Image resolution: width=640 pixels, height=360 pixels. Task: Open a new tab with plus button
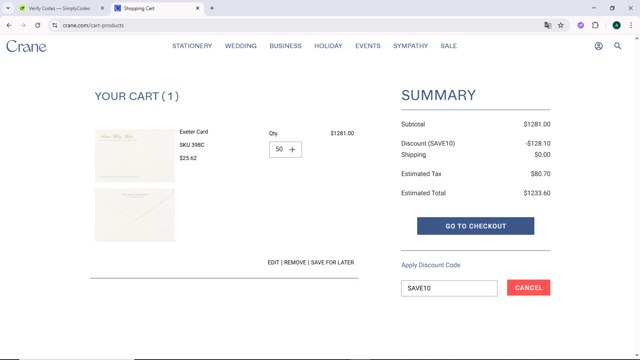point(212,8)
